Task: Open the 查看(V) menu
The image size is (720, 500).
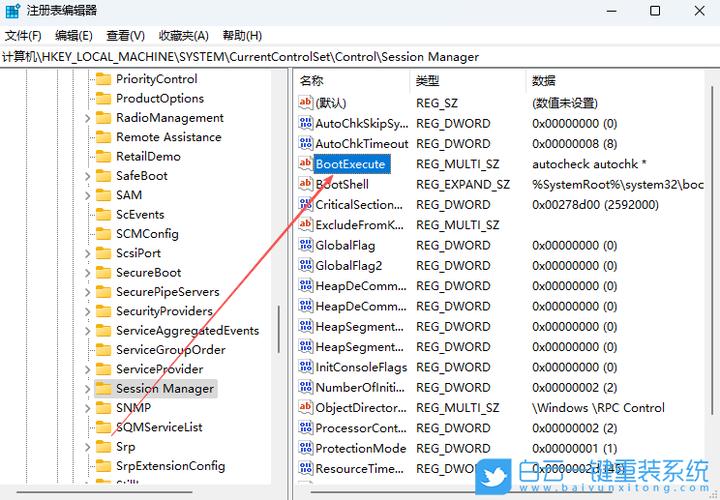Action: tap(125, 36)
